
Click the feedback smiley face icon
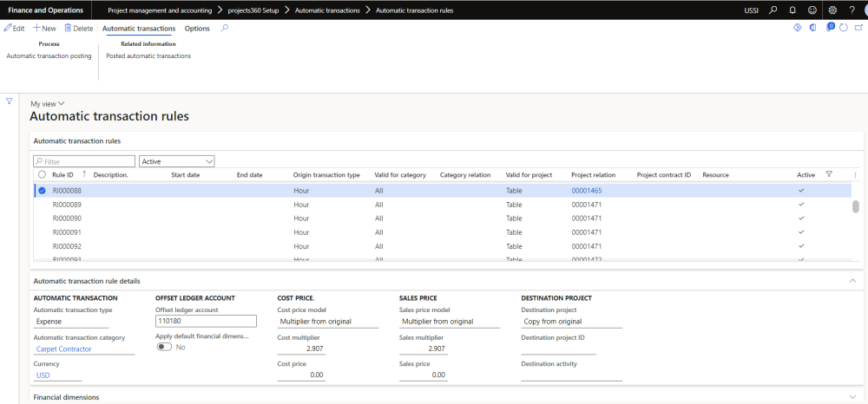(812, 10)
